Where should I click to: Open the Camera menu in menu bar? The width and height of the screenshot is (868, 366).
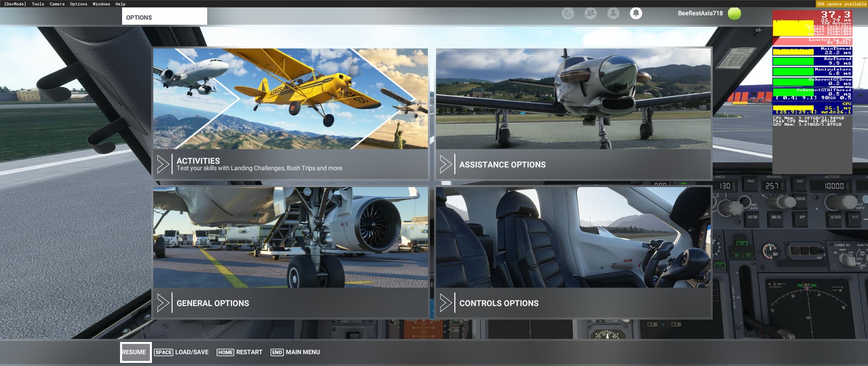pyautogui.click(x=57, y=4)
